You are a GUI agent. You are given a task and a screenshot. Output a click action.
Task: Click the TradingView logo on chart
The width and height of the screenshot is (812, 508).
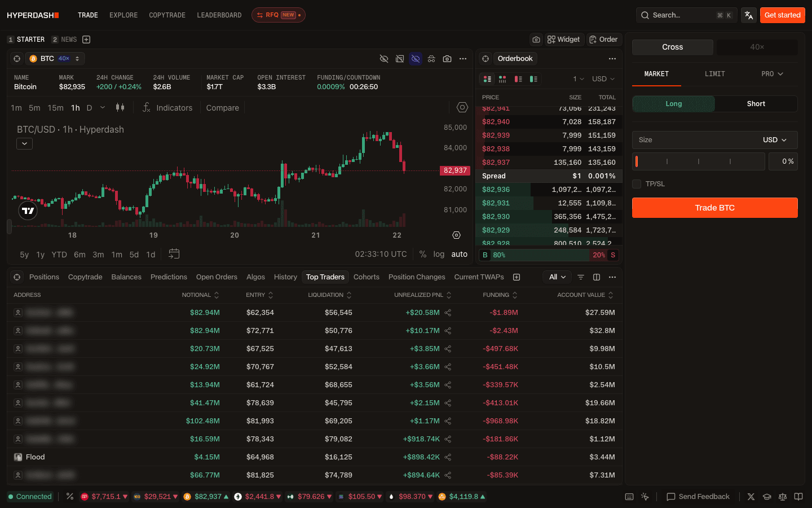28,211
